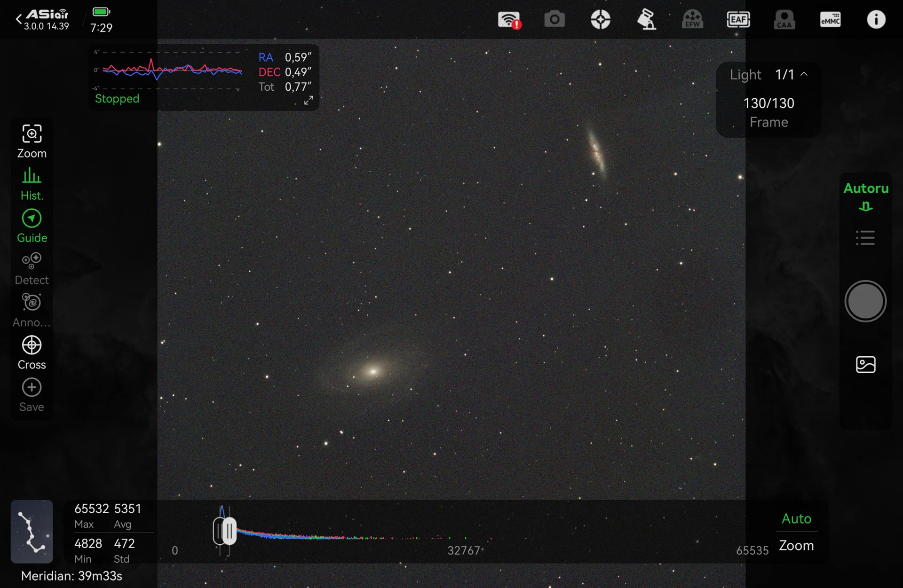This screenshot has height=588, width=903.
Task: Click the battery indicator icon
Action: pyautogui.click(x=101, y=12)
